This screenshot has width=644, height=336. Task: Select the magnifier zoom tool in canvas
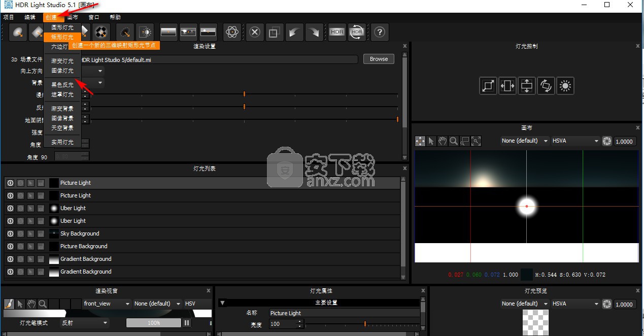(x=454, y=141)
